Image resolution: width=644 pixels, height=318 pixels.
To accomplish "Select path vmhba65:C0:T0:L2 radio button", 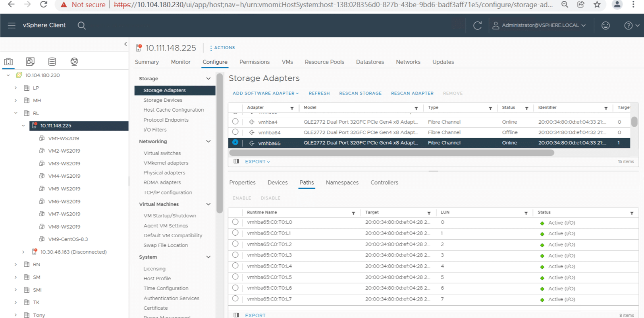I will pyautogui.click(x=235, y=244).
